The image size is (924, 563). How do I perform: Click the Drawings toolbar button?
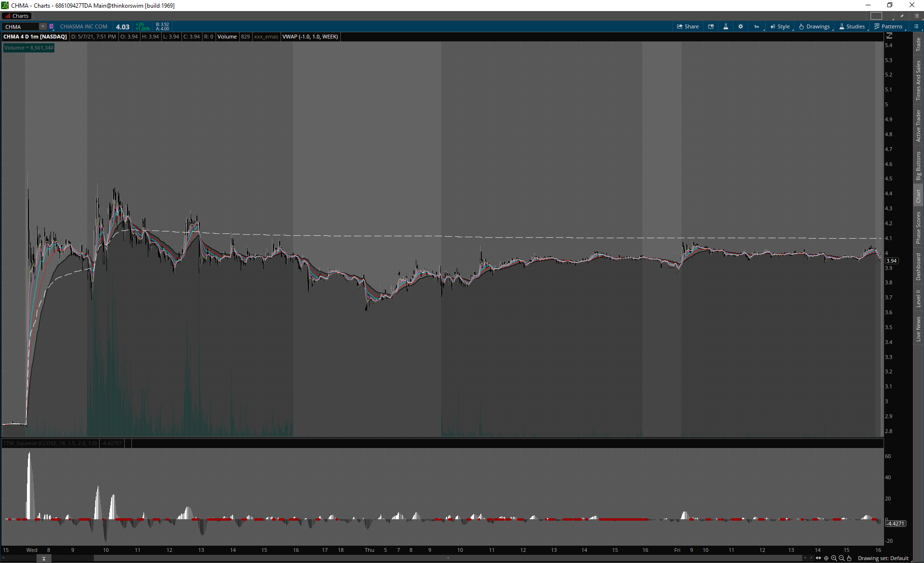point(814,26)
